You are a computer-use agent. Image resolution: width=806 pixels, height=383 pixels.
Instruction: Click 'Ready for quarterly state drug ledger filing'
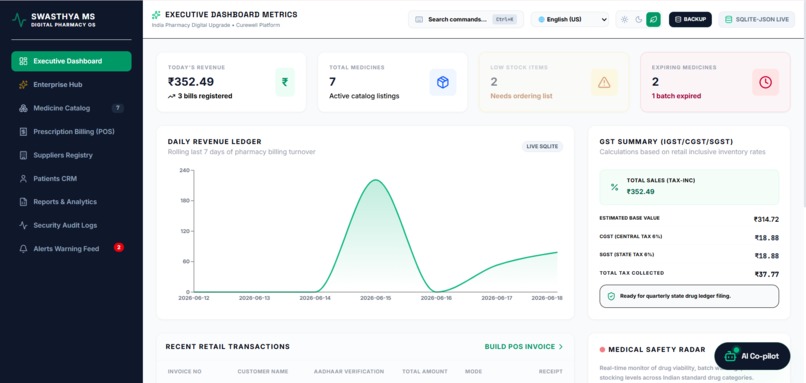point(675,296)
